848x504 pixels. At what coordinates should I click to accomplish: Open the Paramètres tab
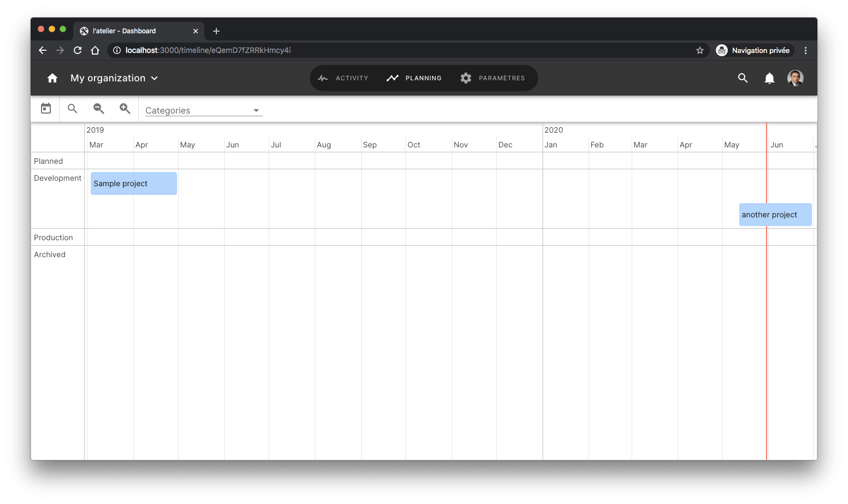point(492,78)
